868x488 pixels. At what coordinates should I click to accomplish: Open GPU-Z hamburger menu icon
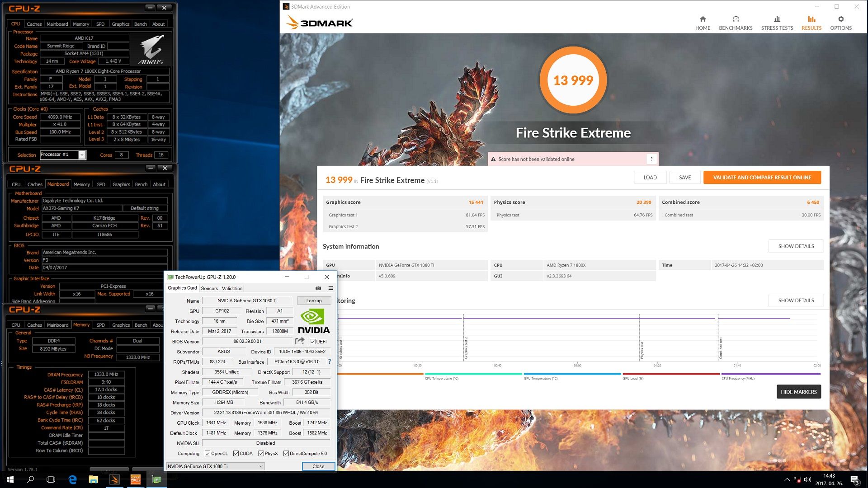click(x=330, y=288)
